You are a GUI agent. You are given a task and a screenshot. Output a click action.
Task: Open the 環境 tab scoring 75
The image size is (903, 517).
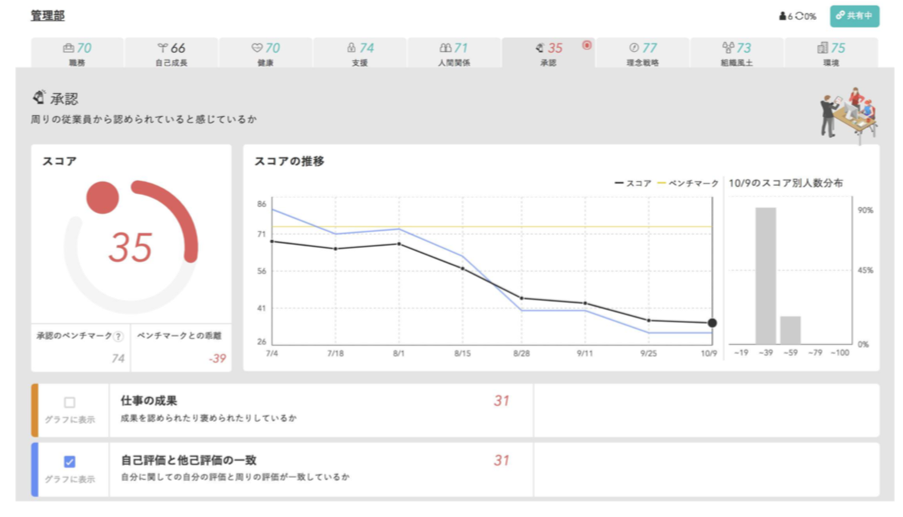(831, 53)
